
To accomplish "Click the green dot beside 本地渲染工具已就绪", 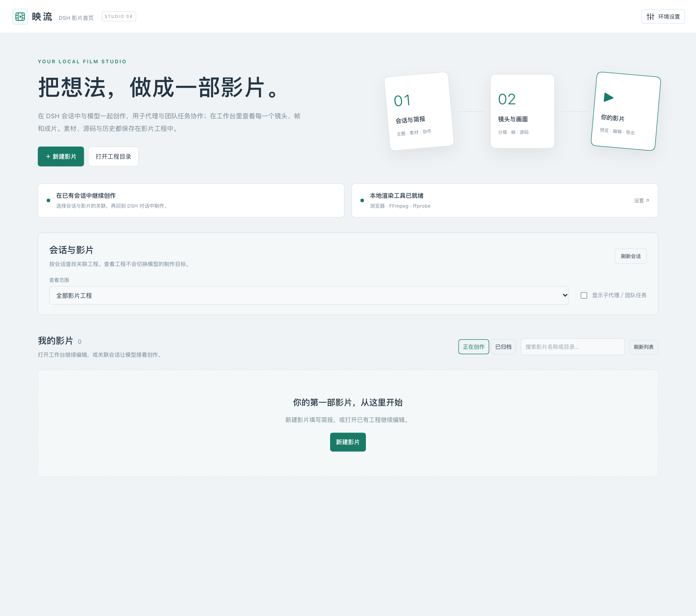I will tap(362, 200).
